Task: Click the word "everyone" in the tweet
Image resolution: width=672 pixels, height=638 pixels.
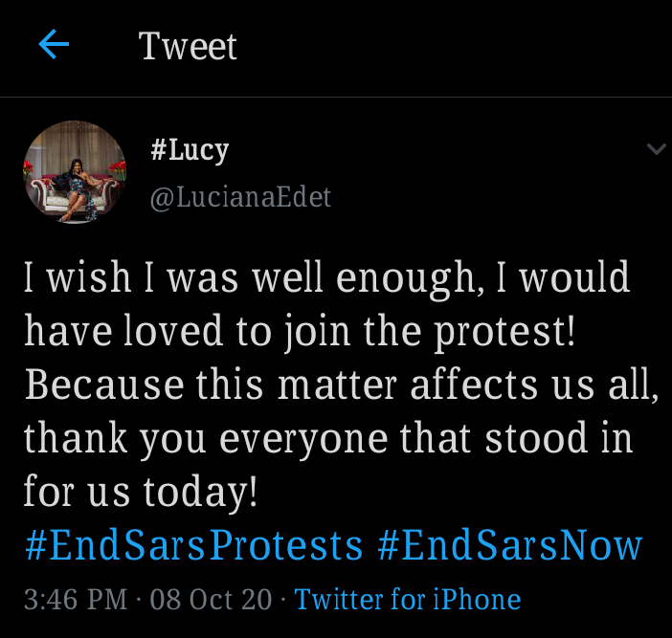Action: click(x=303, y=440)
